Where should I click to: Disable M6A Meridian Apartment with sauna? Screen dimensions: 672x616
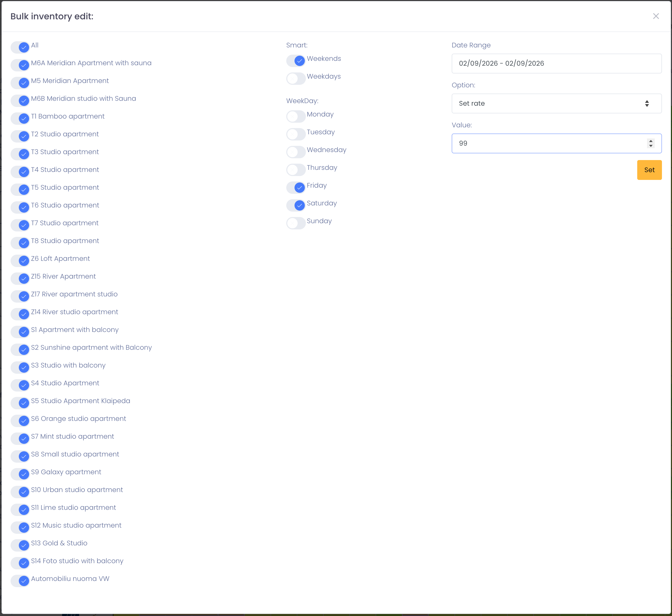tap(20, 65)
